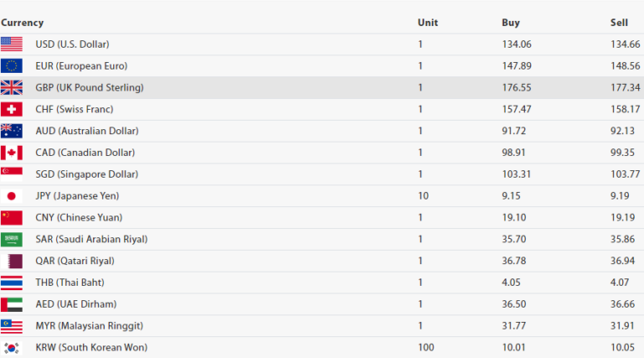Click the Japanese flag icon
Screen dimensions: 644x358
coord(12,196)
